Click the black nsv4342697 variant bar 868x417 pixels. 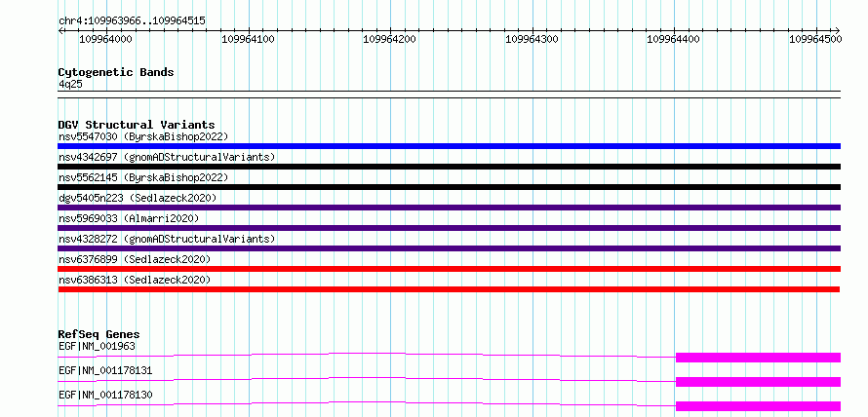point(449,167)
